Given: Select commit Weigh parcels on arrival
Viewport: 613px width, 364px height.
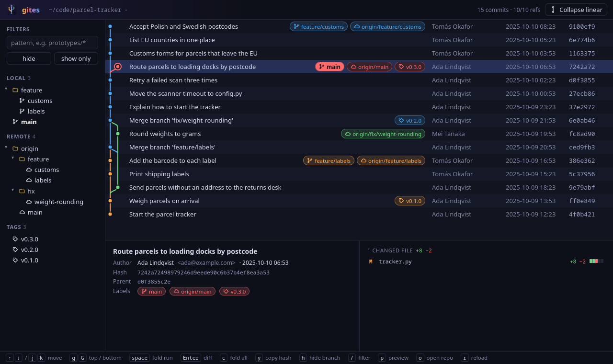Looking at the screenshot, I should (359, 201).
